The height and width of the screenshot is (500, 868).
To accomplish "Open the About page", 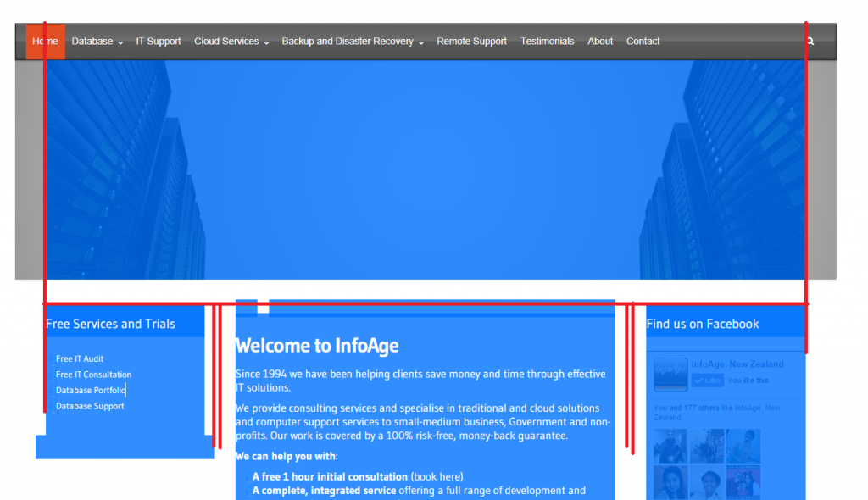I will coord(600,42).
